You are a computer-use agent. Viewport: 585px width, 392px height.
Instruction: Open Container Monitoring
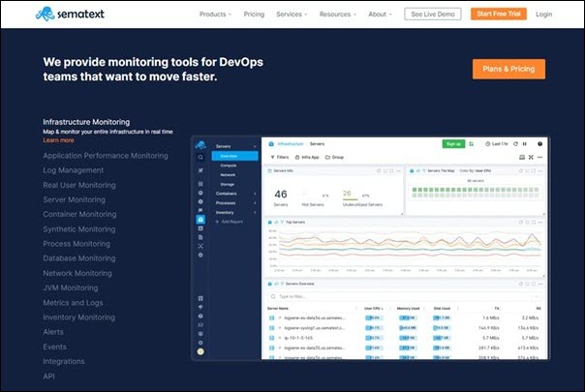(79, 214)
